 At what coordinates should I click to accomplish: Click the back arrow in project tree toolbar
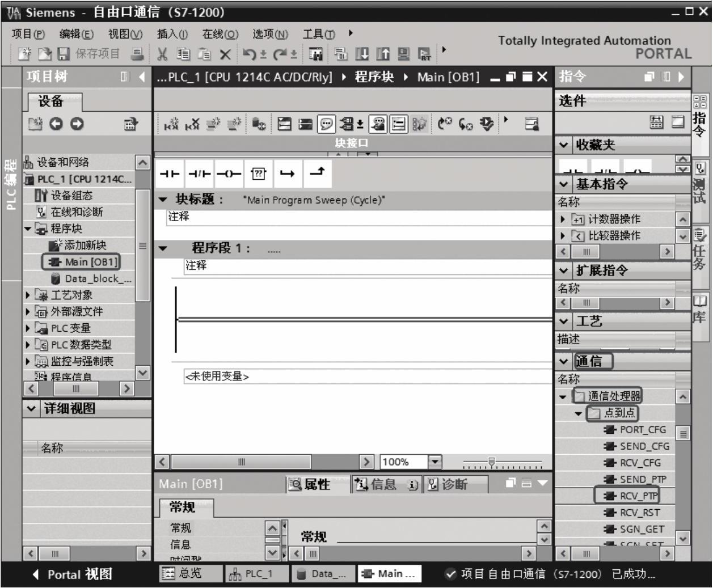(x=56, y=124)
